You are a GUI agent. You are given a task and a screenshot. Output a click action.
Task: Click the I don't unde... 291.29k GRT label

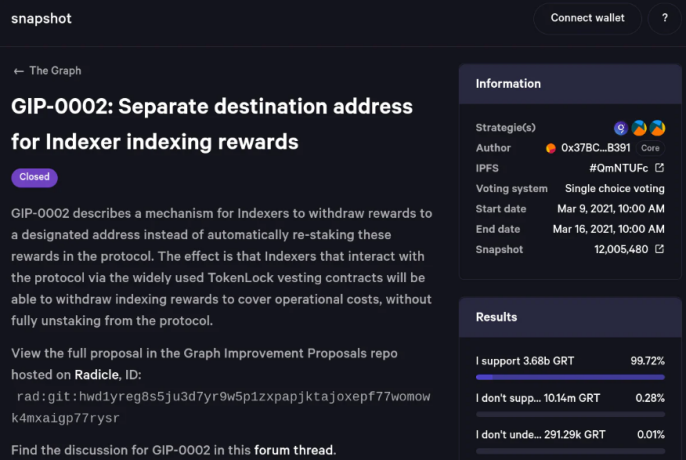541,435
